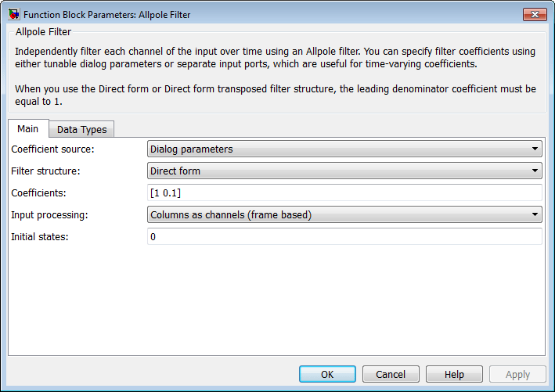Click into the Coefficients input field

[344, 192]
